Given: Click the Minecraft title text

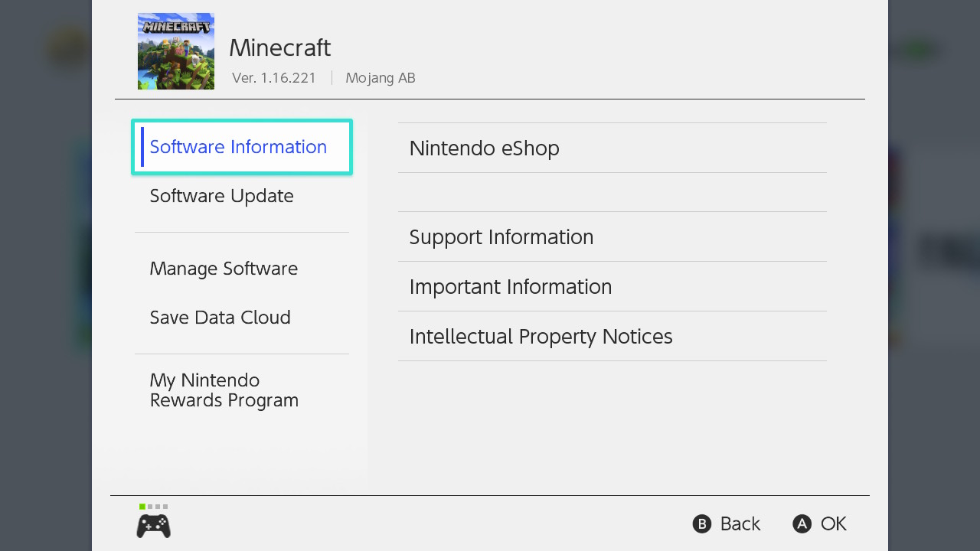Looking at the screenshot, I should (x=279, y=47).
